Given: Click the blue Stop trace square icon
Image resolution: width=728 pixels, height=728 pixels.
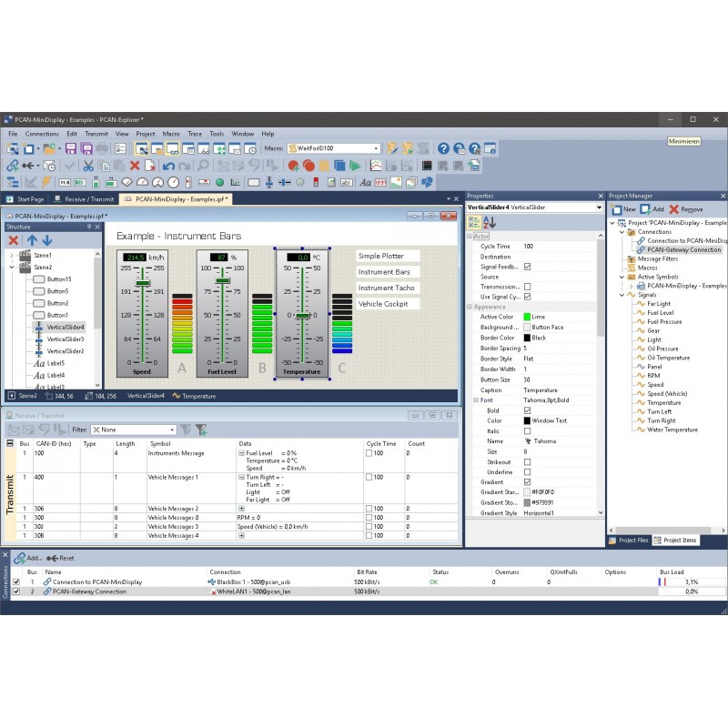Looking at the screenshot, I should pyautogui.click(x=339, y=166).
